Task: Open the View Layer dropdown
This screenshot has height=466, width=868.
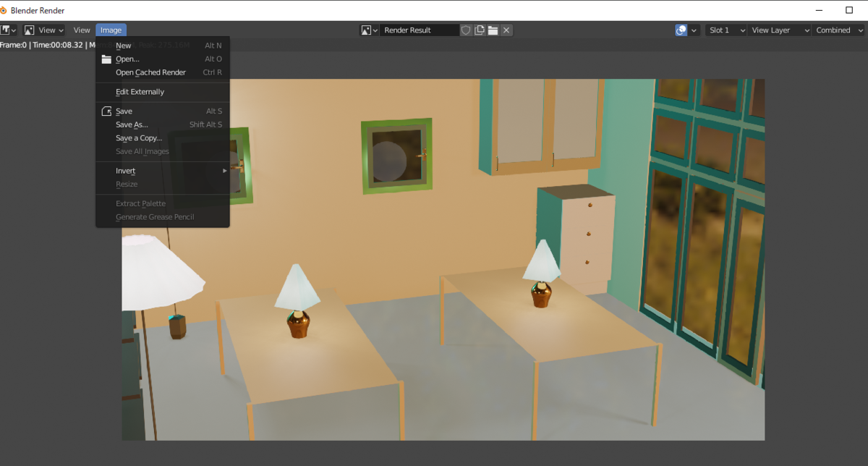Action: pos(780,30)
